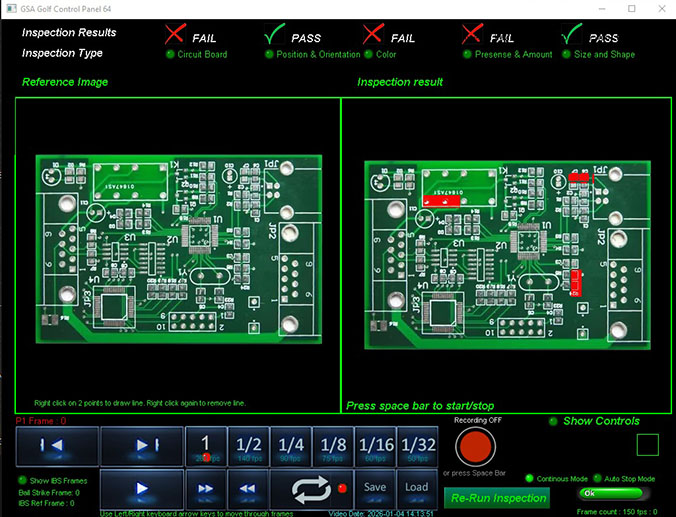Select Presense & Amount inspection type
The width and height of the screenshot is (676, 517).
point(467,55)
